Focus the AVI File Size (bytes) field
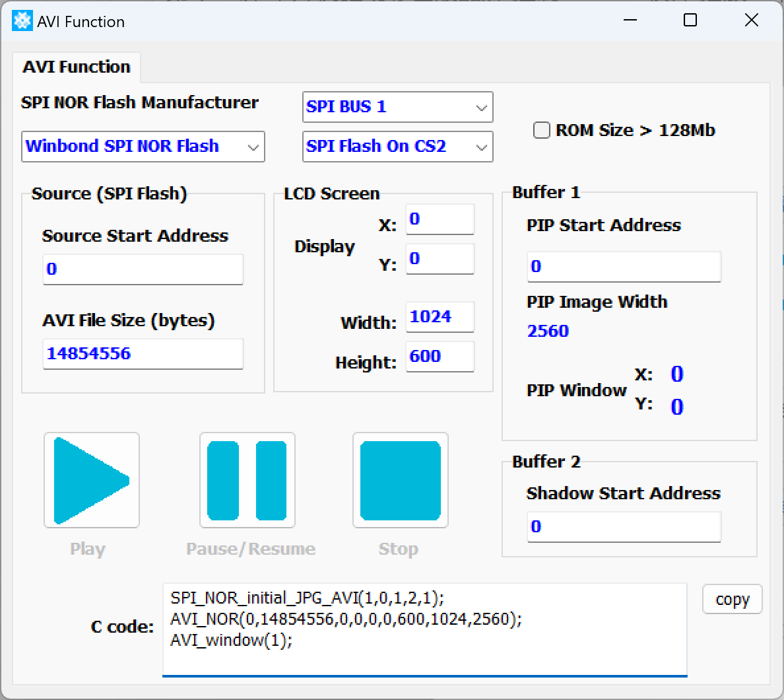 [x=143, y=354]
